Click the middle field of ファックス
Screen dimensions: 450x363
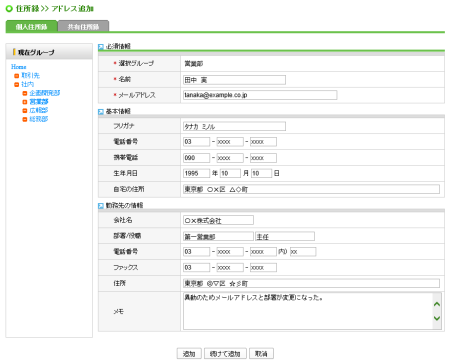pyautogui.click(x=230, y=268)
